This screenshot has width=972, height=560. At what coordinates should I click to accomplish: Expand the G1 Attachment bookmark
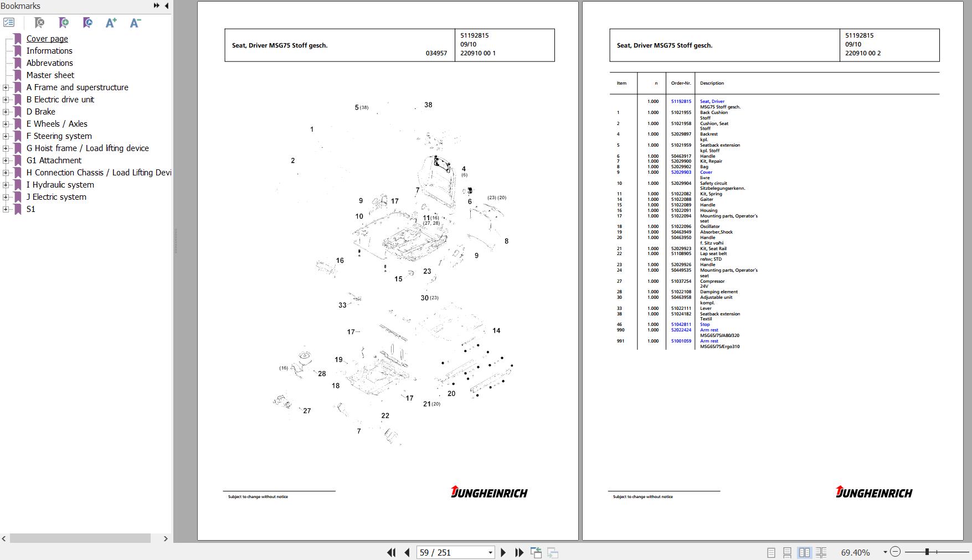[6, 160]
